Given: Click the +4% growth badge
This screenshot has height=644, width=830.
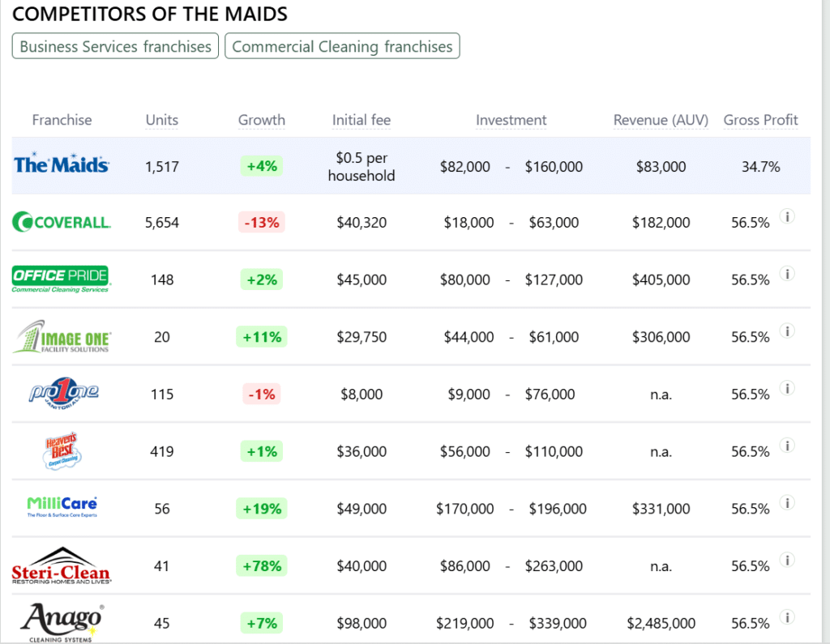Looking at the screenshot, I should tap(262, 166).
